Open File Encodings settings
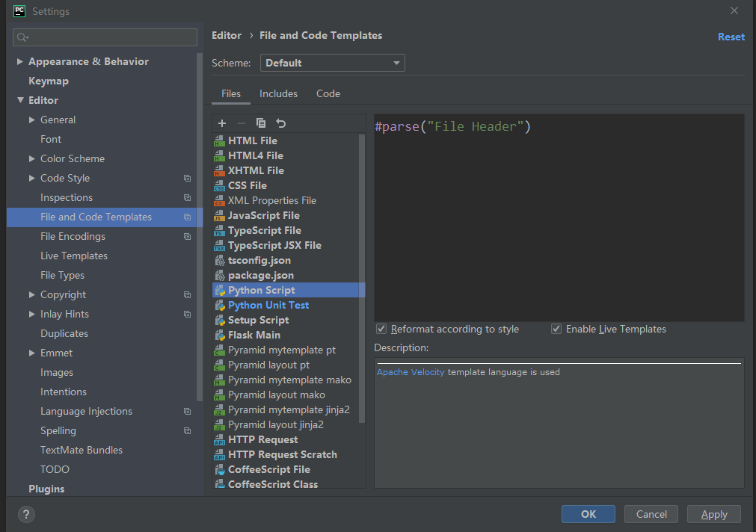Screen dimensions: 756x532 pos(73,237)
